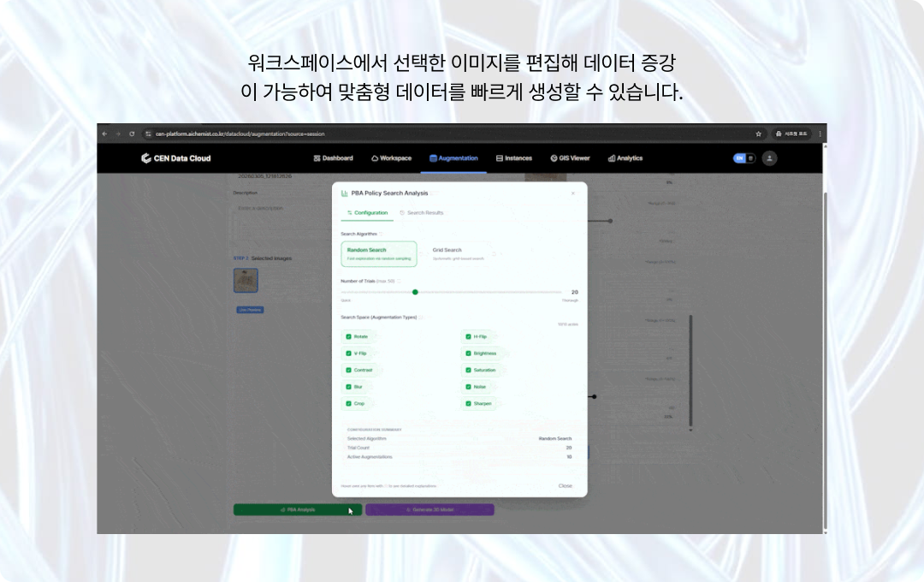Uncheck the Brightness augmentation checkbox
The width and height of the screenshot is (924, 582).
click(469, 353)
